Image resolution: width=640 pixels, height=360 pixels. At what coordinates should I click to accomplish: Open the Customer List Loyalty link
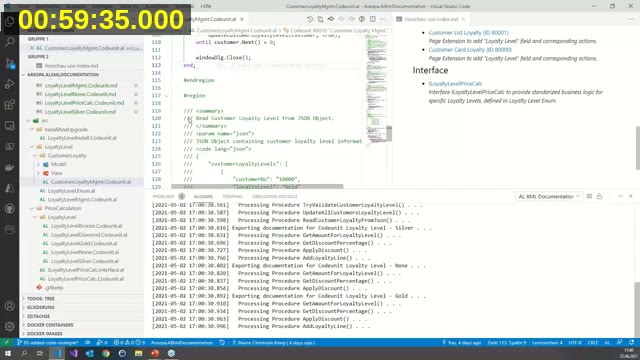[469, 33]
